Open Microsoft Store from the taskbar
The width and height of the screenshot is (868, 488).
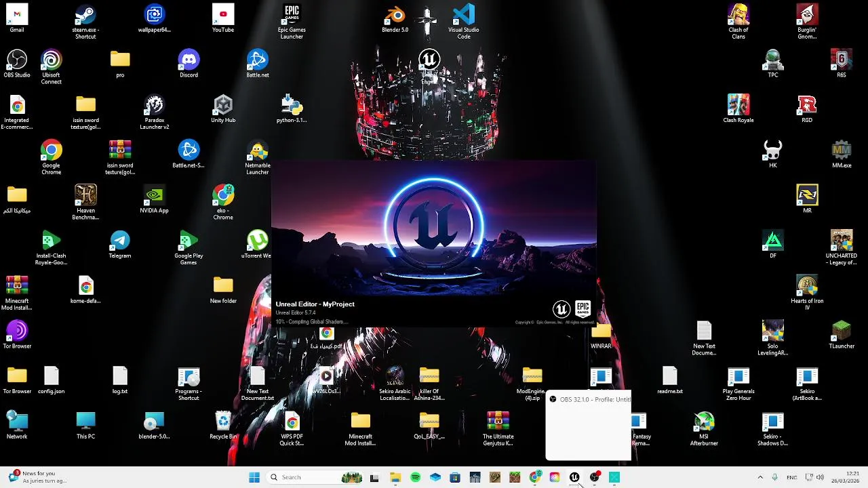[455, 477]
